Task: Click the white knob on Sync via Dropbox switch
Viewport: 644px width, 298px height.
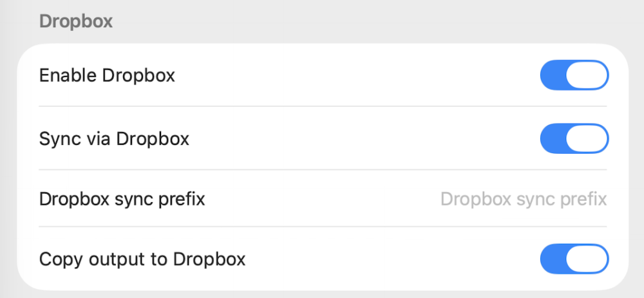Action: tap(587, 138)
